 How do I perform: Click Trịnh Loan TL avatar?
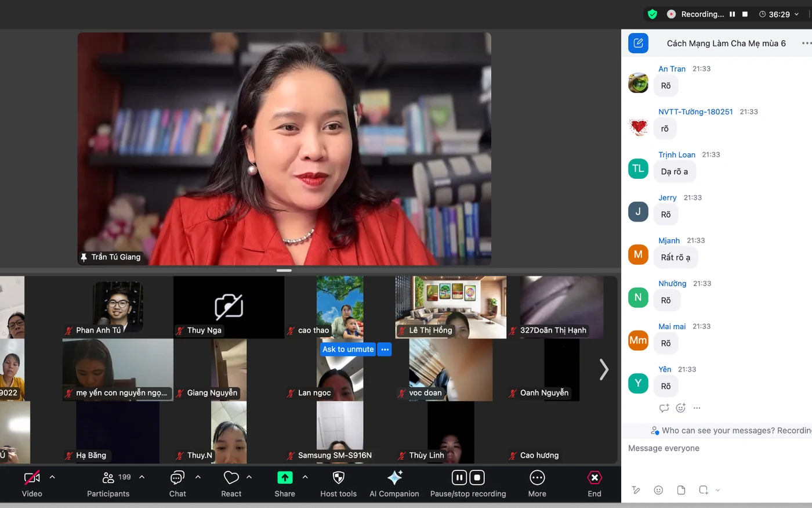point(638,168)
